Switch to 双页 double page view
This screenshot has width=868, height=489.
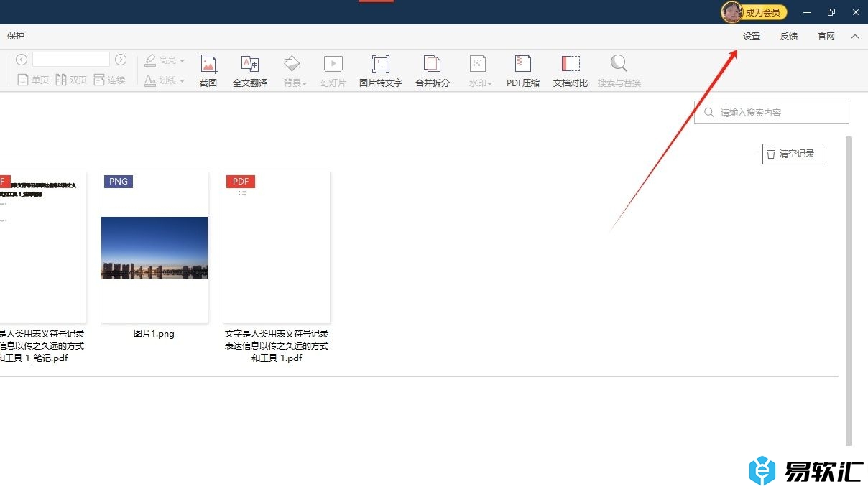[71, 80]
